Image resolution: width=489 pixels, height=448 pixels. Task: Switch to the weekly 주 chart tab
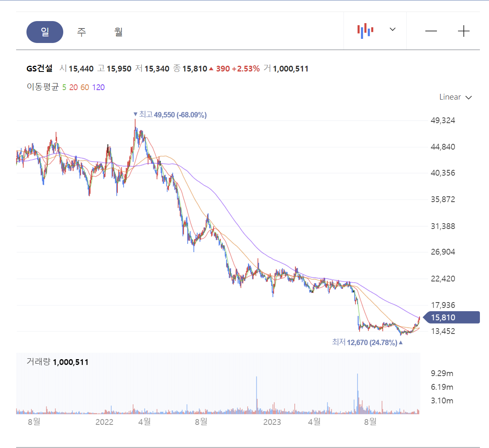pyautogui.click(x=81, y=32)
